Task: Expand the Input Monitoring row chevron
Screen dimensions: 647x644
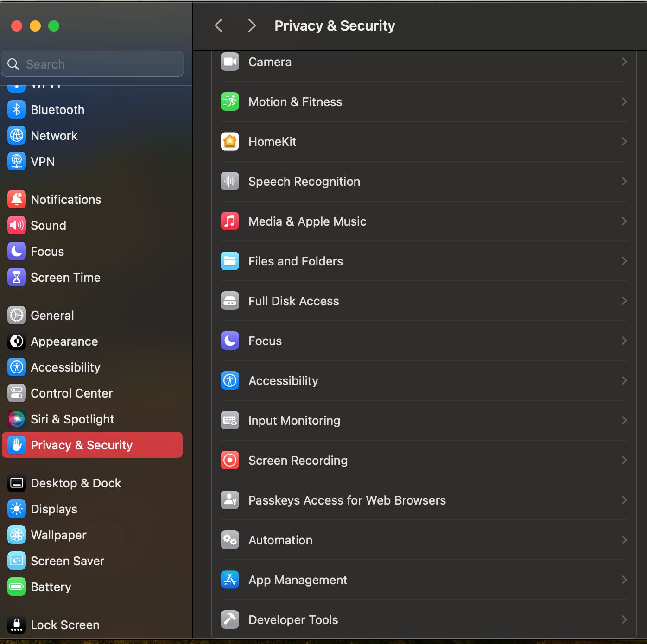Action: [624, 421]
